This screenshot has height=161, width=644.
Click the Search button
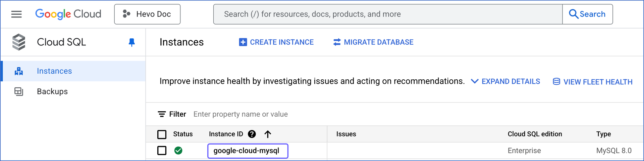588,14
